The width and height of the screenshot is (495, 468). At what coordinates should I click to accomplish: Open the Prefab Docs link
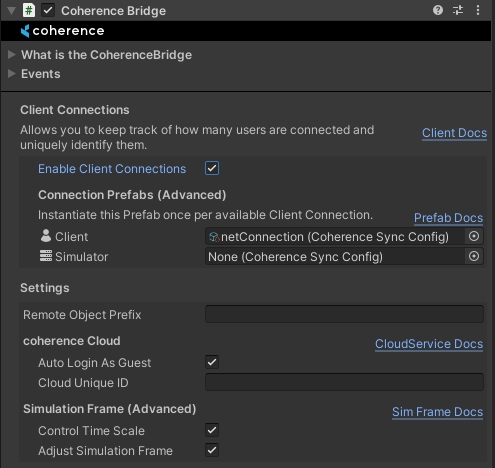point(448,218)
